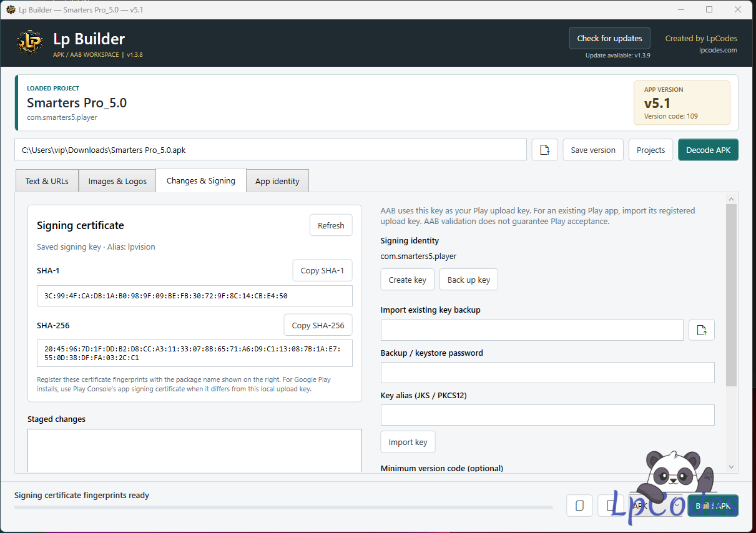Click the scroll-down arrow of the signing panel

click(732, 466)
